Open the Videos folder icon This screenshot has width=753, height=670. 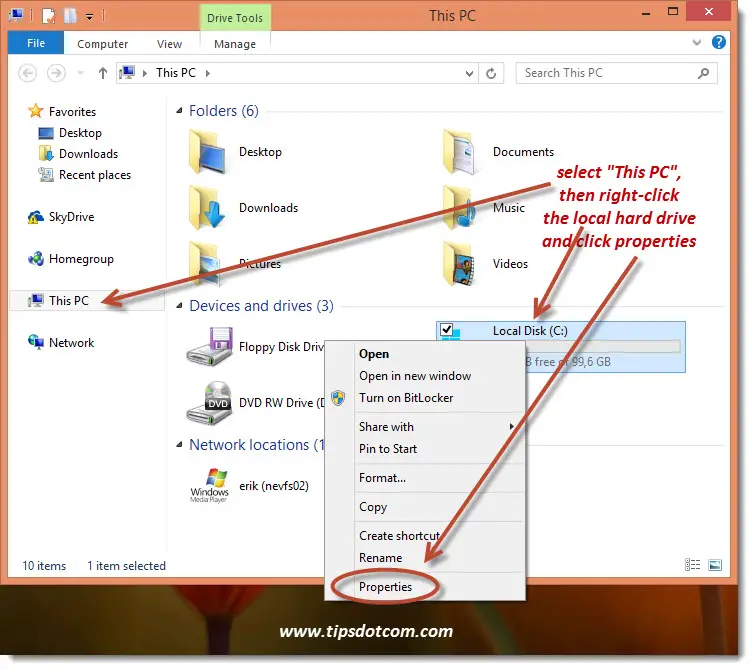(x=460, y=264)
